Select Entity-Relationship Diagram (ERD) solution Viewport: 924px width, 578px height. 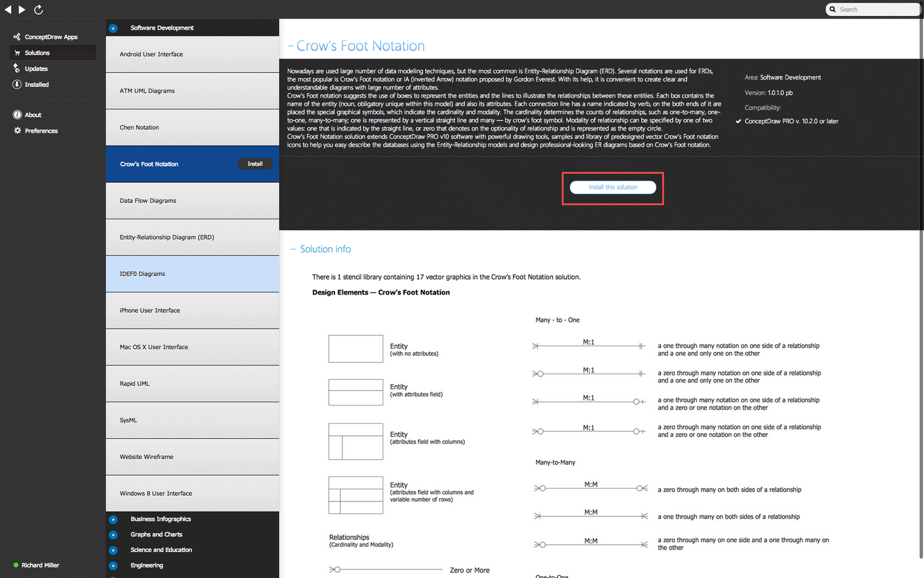click(192, 237)
